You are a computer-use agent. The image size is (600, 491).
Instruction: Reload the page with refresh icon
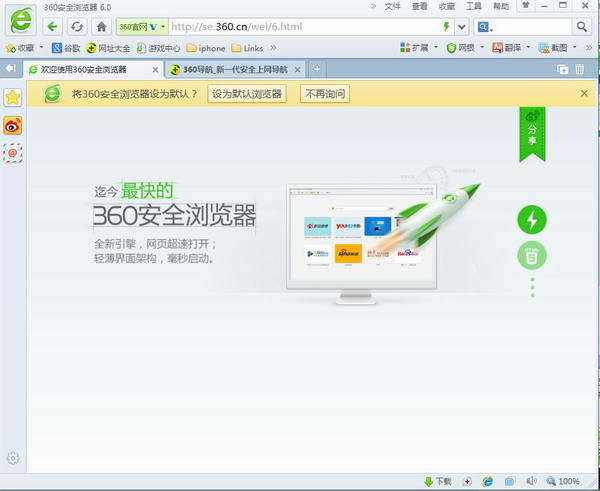(x=77, y=27)
